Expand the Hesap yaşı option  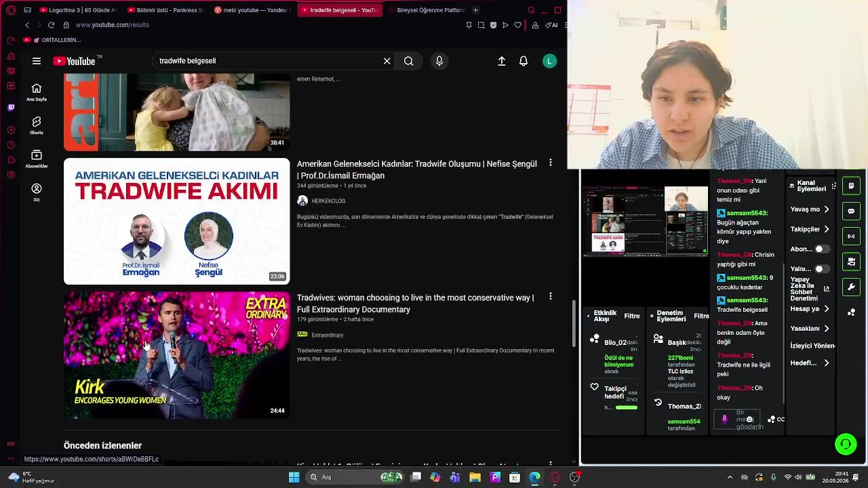[x=827, y=309]
